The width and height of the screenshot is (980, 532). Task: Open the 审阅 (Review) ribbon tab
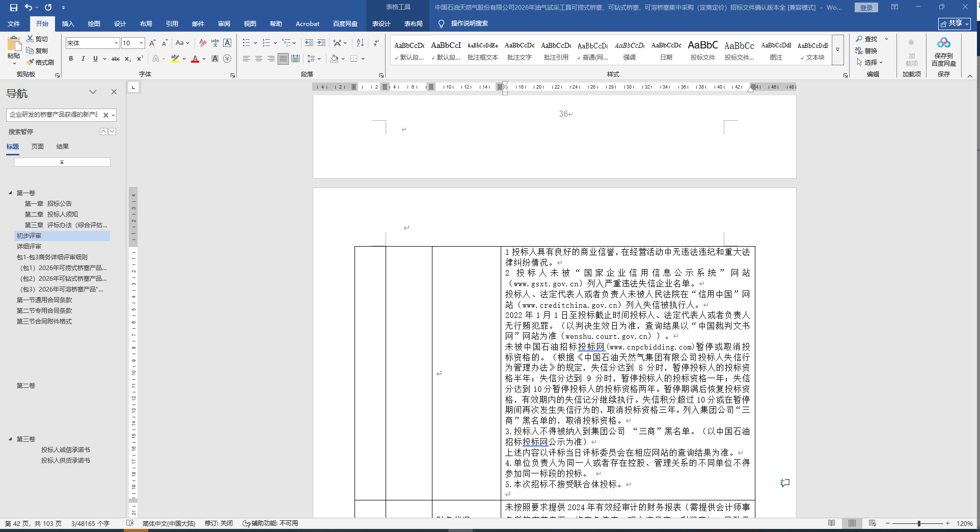pos(224,23)
